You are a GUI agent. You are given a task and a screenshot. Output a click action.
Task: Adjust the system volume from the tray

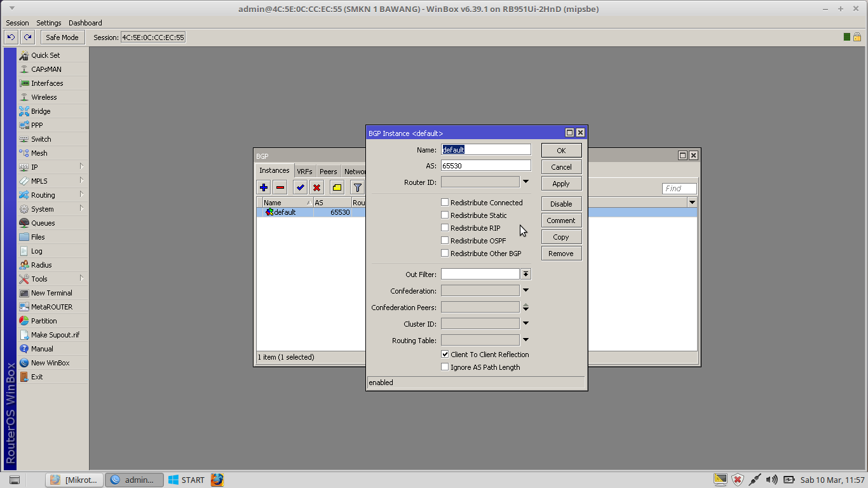tap(771, 480)
